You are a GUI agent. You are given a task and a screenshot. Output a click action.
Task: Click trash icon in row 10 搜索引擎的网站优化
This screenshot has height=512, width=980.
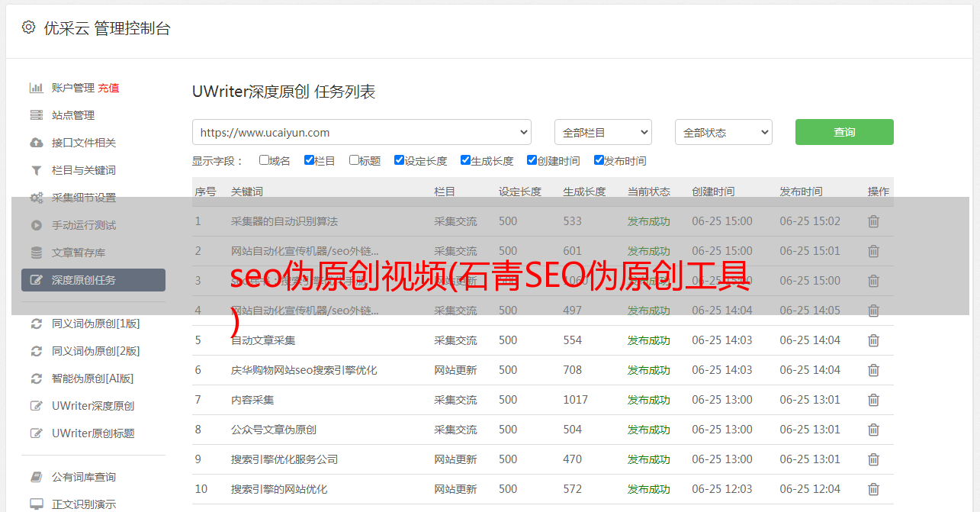pos(873,489)
